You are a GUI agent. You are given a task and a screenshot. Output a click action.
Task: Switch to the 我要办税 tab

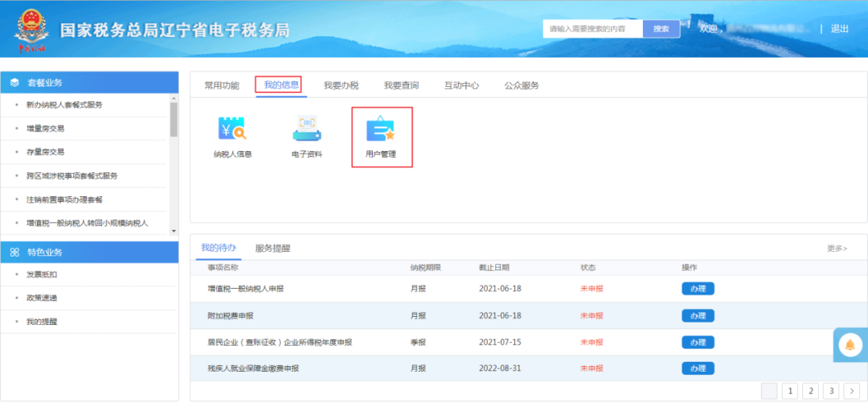point(341,85)
